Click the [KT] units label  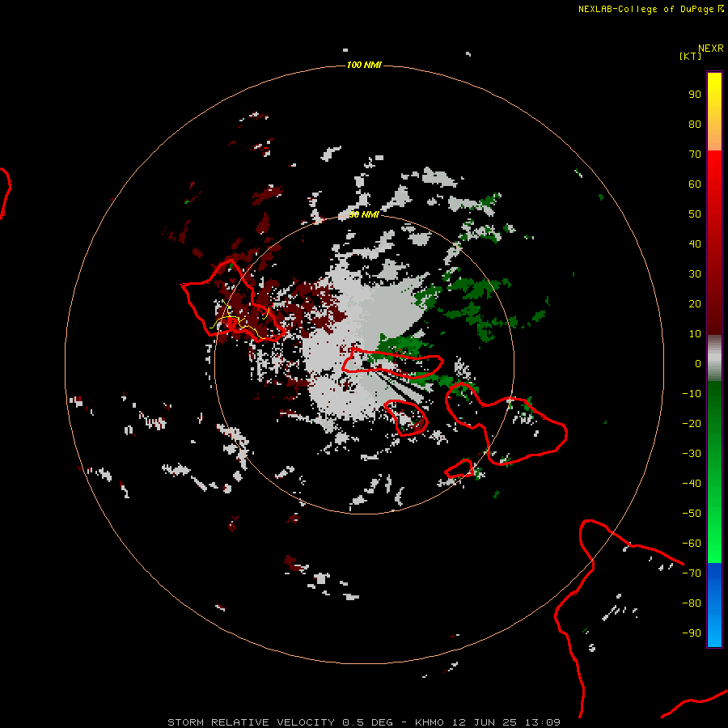point(691,56)
